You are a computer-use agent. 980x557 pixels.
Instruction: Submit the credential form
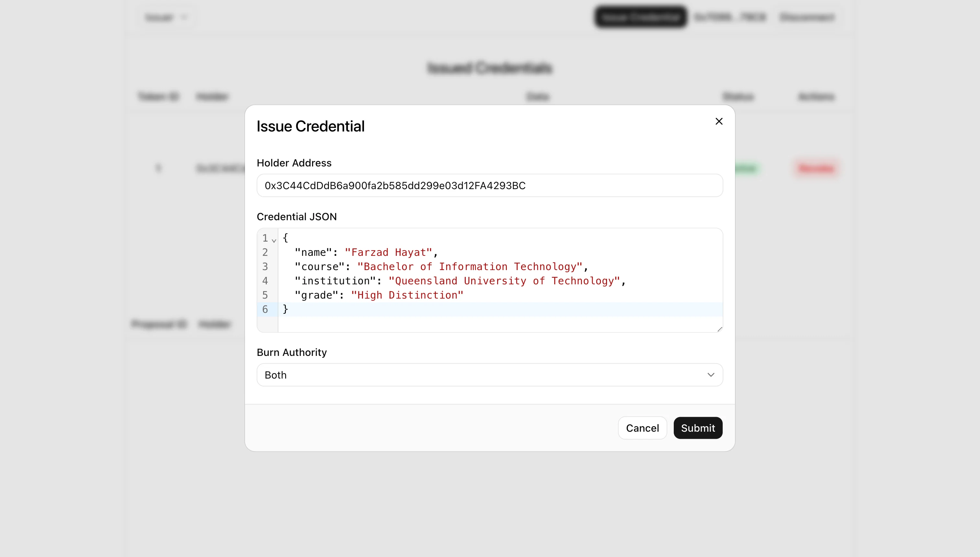coord(698,428)
